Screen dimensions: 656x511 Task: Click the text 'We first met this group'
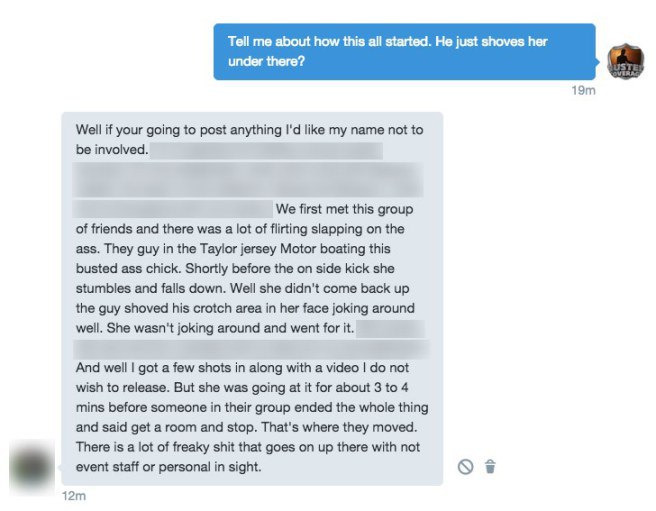[x=344, y=209]
